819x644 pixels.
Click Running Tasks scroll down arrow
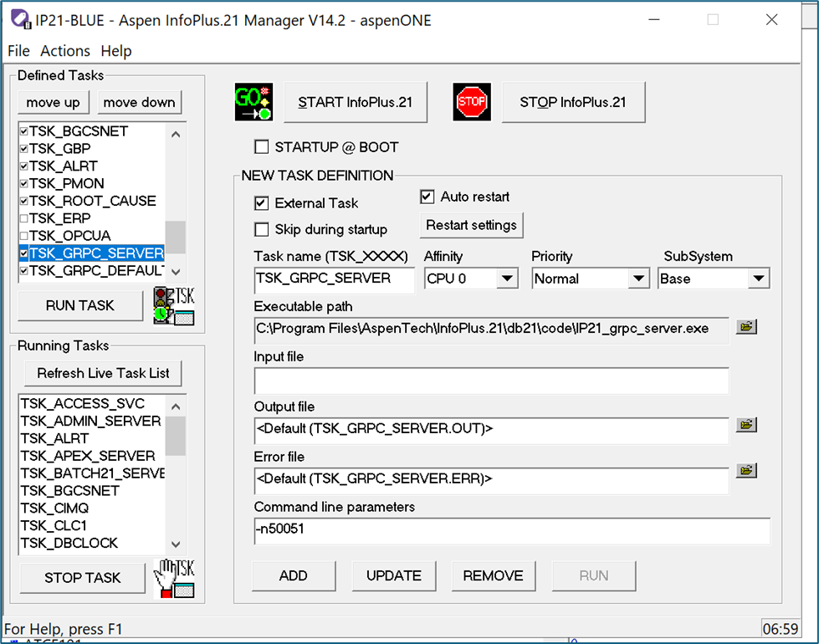(x=176, y=544)
